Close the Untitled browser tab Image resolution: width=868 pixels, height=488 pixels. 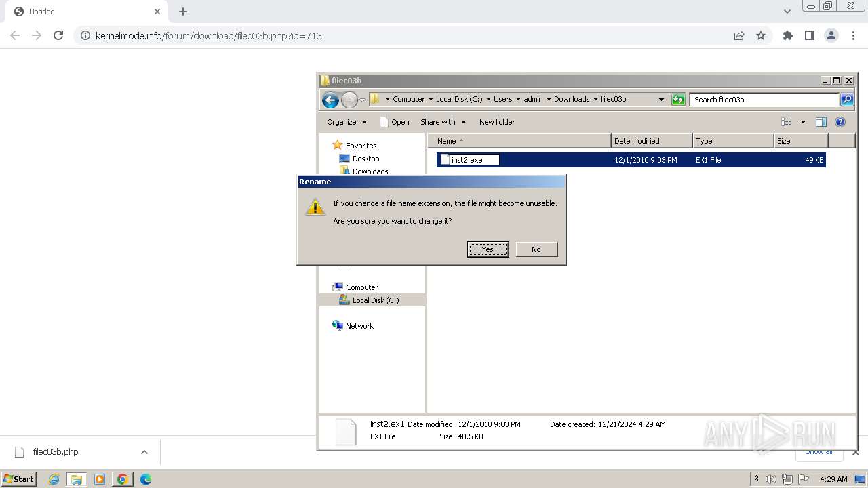(157, 12)
